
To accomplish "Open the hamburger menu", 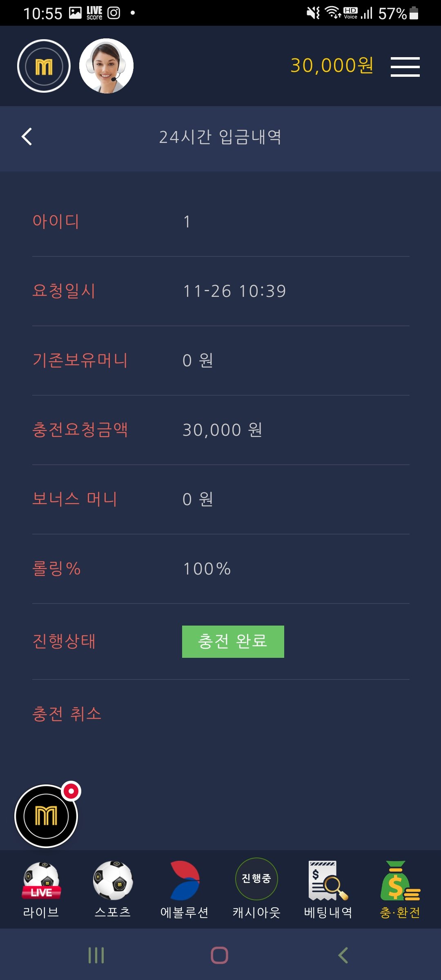I will (x=405, y=67).
